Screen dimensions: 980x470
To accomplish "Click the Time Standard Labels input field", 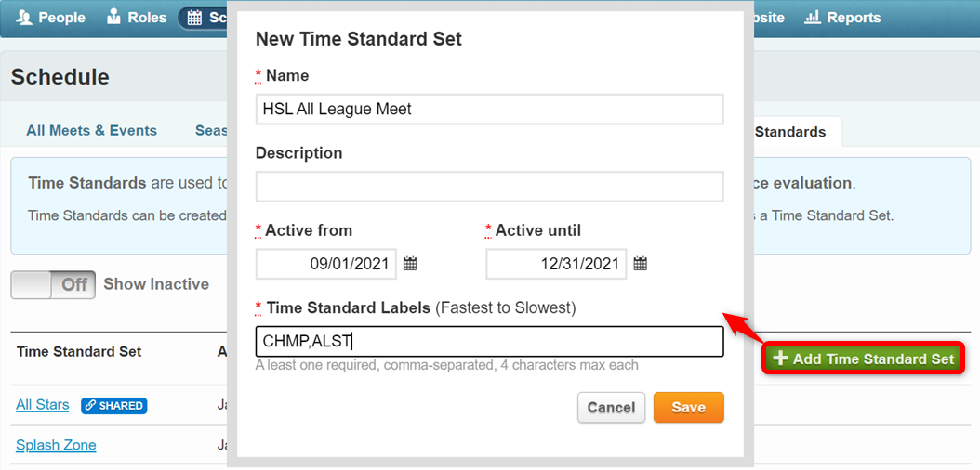I will pos(489,342).
